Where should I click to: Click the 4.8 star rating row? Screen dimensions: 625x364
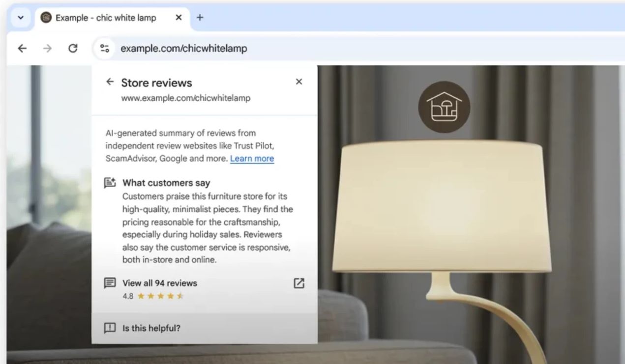(x=153, y=296)
